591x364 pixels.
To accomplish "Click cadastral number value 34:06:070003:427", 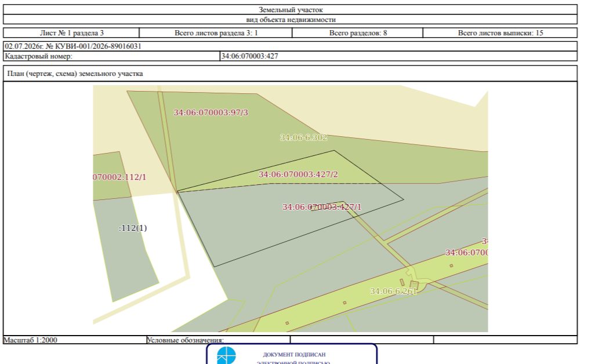I will click(249, 56).
